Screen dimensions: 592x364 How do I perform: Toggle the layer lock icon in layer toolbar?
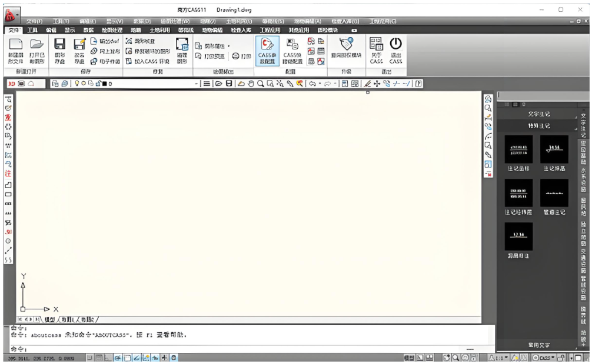tap(98, 84)
